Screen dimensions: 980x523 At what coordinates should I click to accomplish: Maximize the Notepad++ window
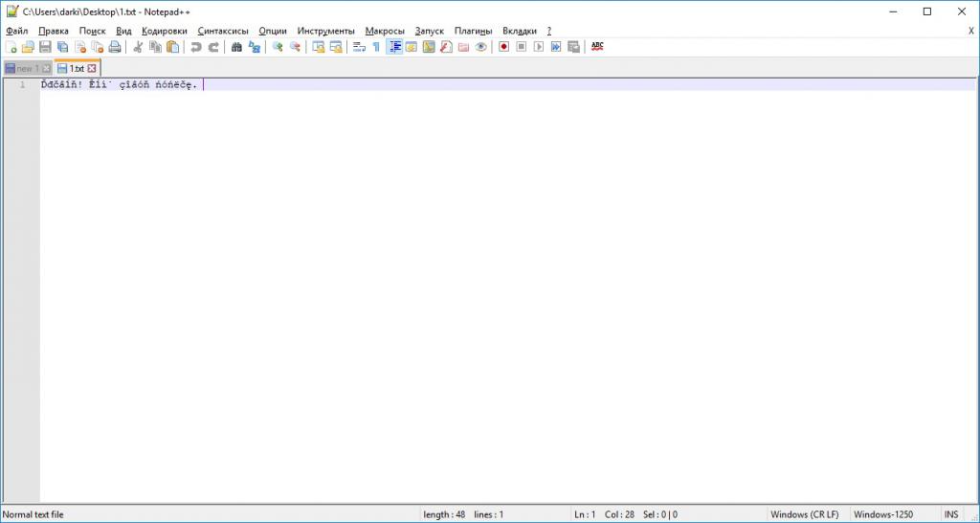(927, 11)
